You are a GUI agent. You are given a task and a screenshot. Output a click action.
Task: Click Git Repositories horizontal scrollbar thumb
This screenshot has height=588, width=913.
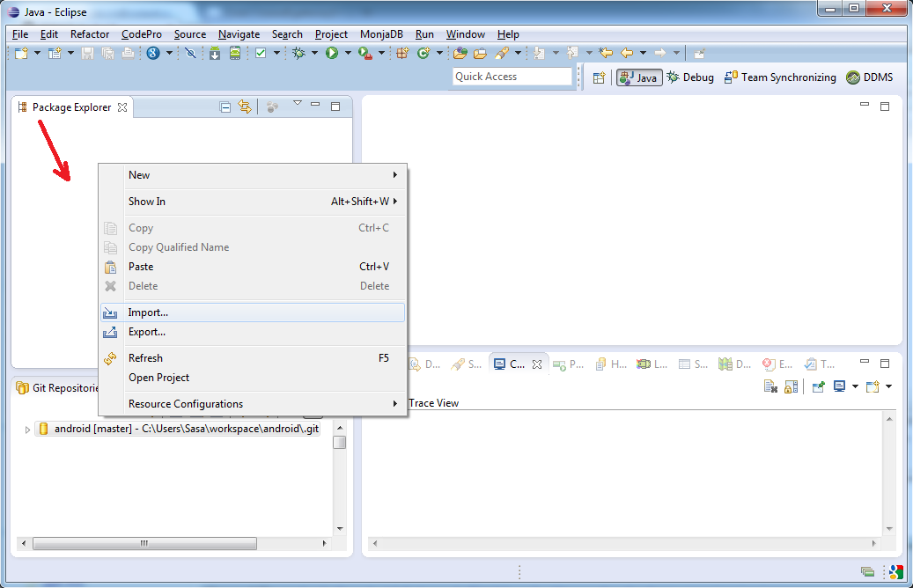[x=144, y=543]
